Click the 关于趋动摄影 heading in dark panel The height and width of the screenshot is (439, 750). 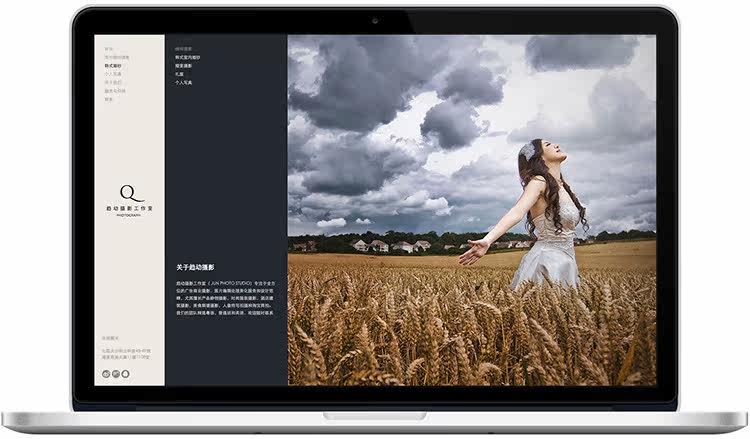click(x=197, y=268)
